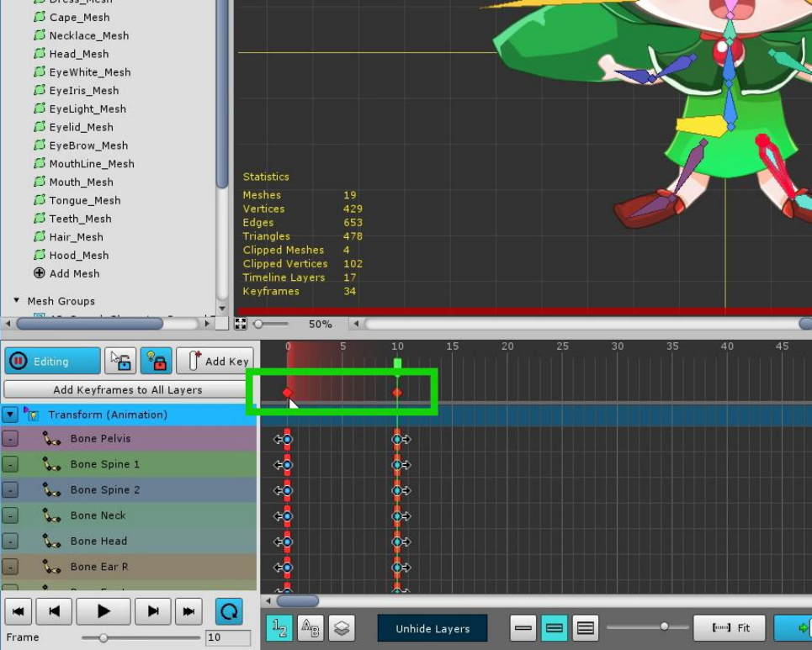Click the Add Mesh plus icon
The height and width of the screenshot is (650, 812).
(x=40, y=273)
